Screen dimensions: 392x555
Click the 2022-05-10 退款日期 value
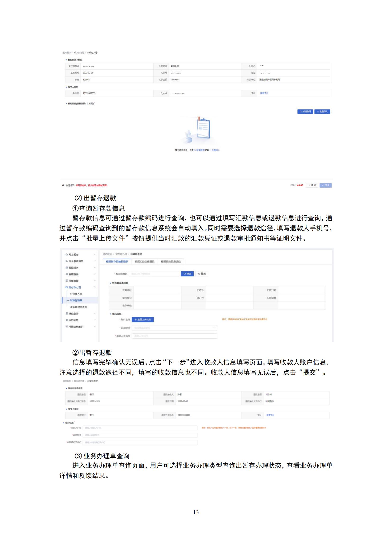coord(183,401)
